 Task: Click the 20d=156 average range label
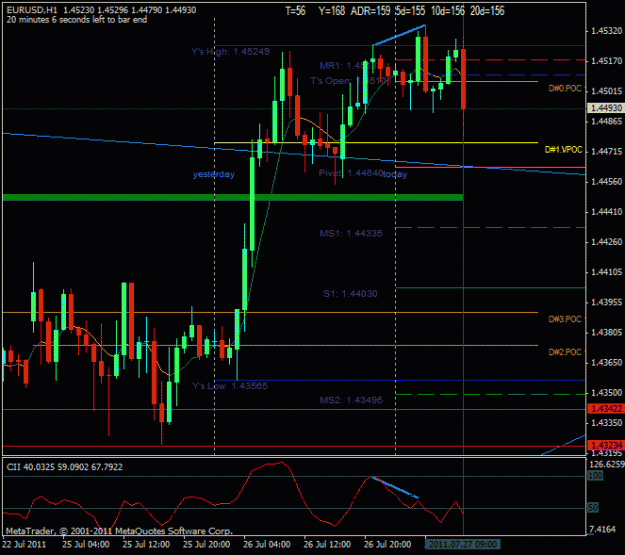coord(487,11)
